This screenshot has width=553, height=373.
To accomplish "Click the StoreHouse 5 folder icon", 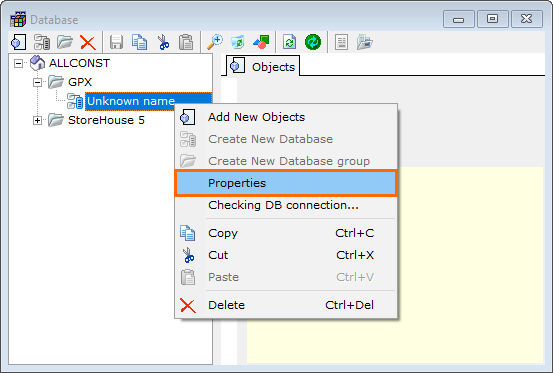I will pos(56,120).
